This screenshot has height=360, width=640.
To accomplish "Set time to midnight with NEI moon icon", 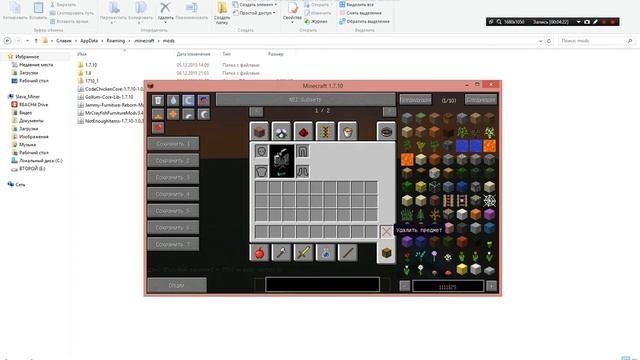I will coord(203,114).
